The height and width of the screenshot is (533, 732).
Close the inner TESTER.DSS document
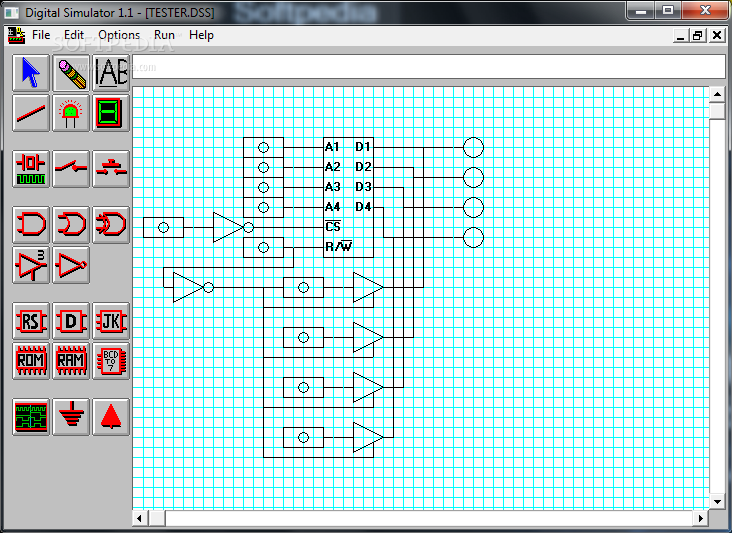coord(717,35)
